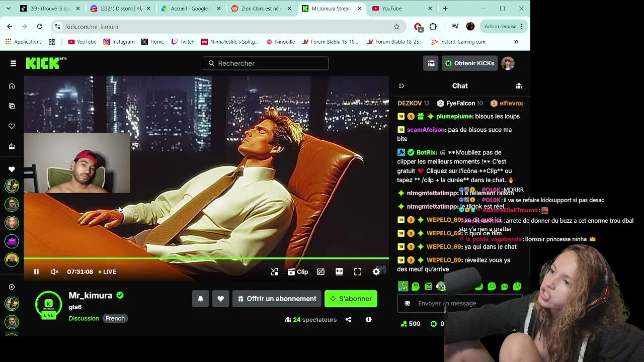
Task: Click the stream progress bar
Action: (x=206, y=258)
